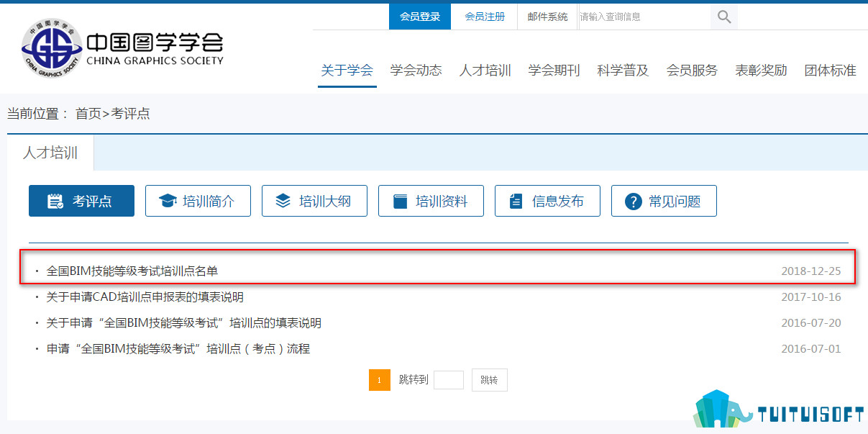Click the 当前位置 label text
The width and height of the screenshot is (868, 434).
33,114
